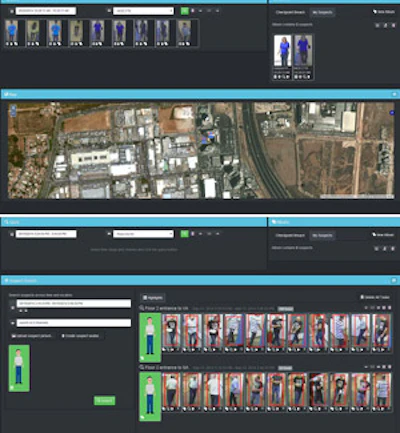
Task: Open camera dropdown in the empty search panel
Action: 143,234
